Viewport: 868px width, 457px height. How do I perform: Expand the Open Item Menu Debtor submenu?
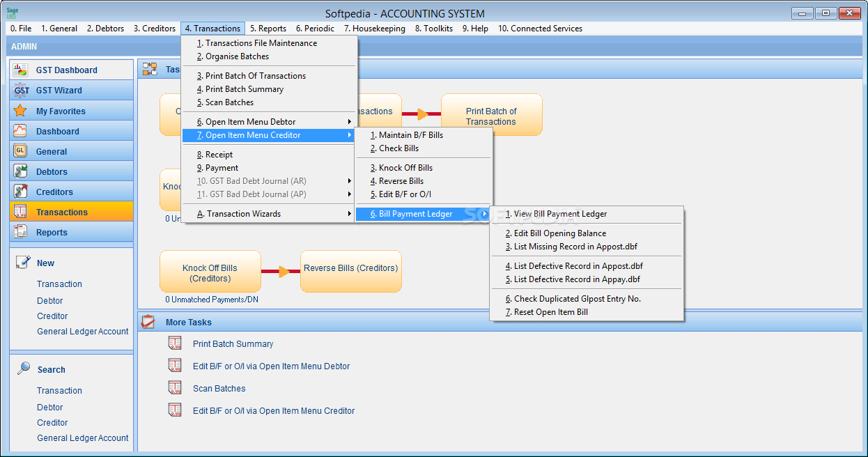[x=270, y=122]
